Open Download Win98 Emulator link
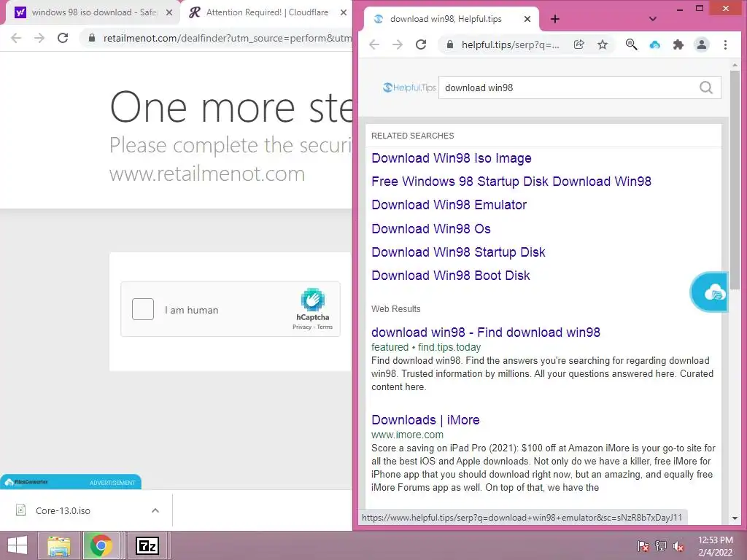Viewport: 747px width, 560px height. coord(449,205)
